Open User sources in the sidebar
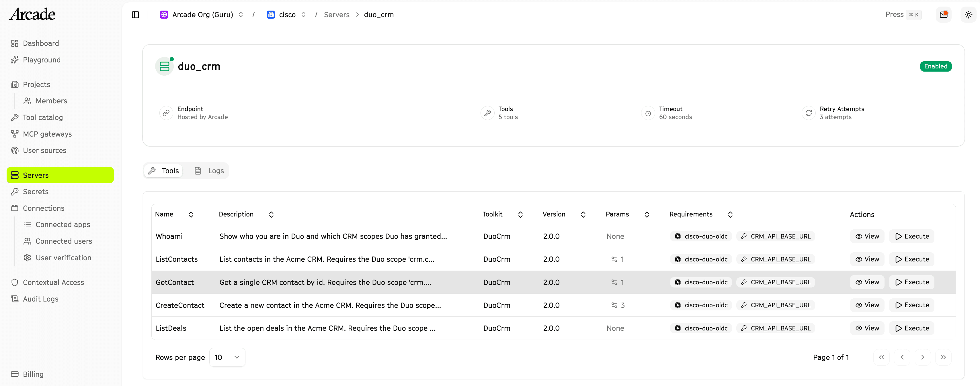The width and height of the screenshot is (980, 386). coord(60,150)
